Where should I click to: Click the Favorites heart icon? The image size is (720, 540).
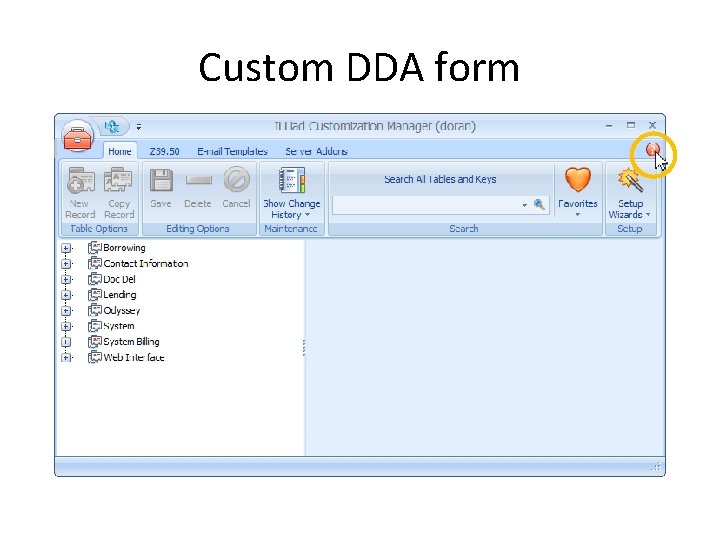[578, 179]
